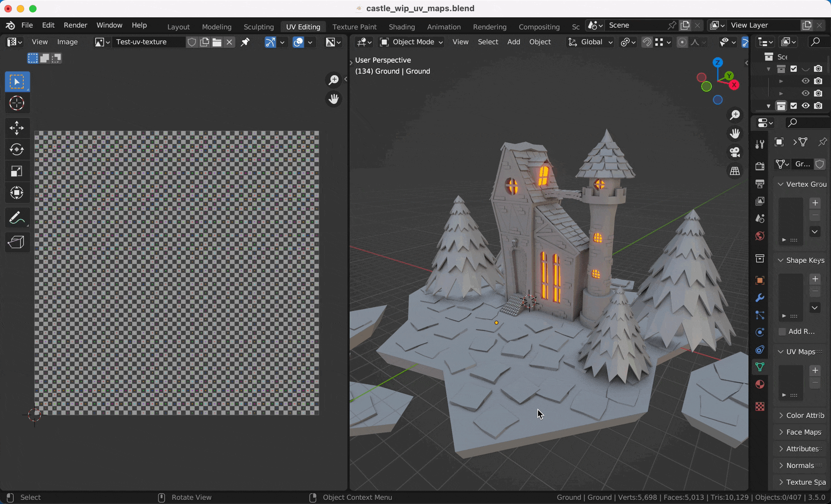The height and width of the screenshot is (504, 831).
Task: Toggle fake user shield for Test-uv-texture
Action: tap(192, 42)
